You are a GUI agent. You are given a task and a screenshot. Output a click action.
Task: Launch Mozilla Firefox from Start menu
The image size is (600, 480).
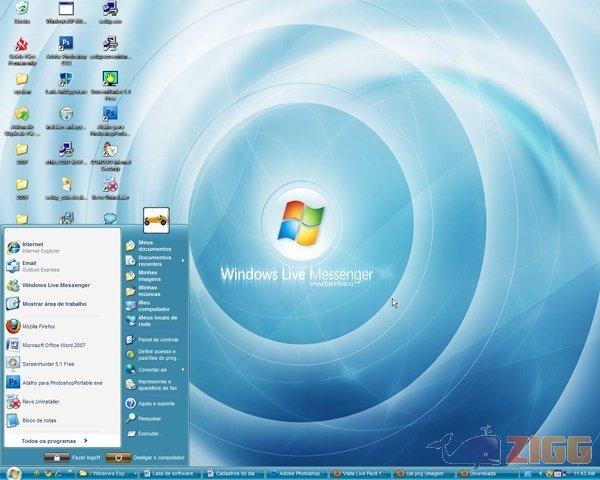(61, 327)
